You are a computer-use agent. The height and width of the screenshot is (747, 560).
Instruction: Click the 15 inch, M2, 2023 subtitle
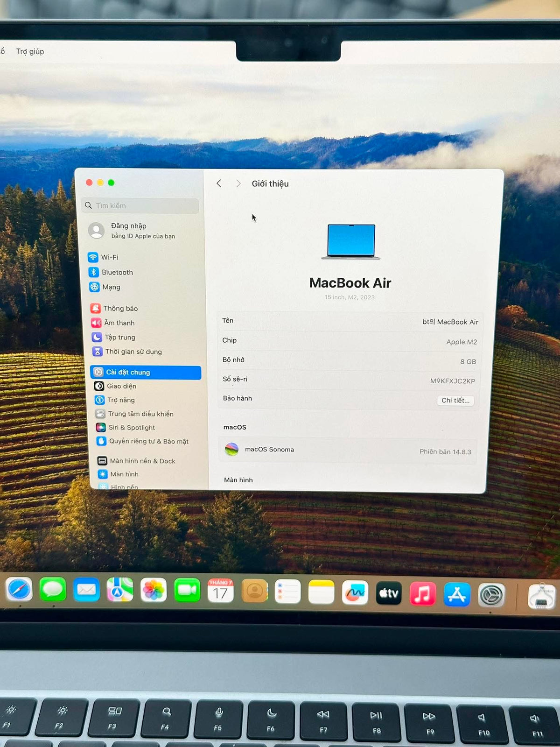[350, 297]
